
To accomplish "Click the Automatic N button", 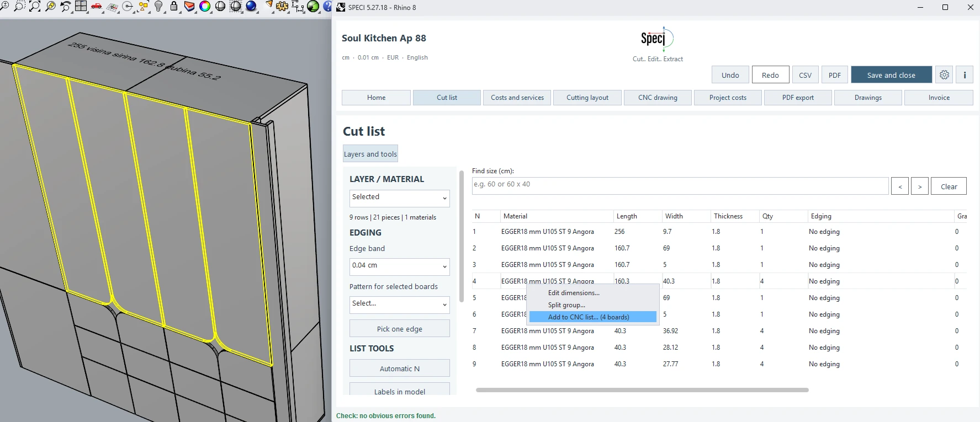I will pyautogui.click(x=400, y=368).
